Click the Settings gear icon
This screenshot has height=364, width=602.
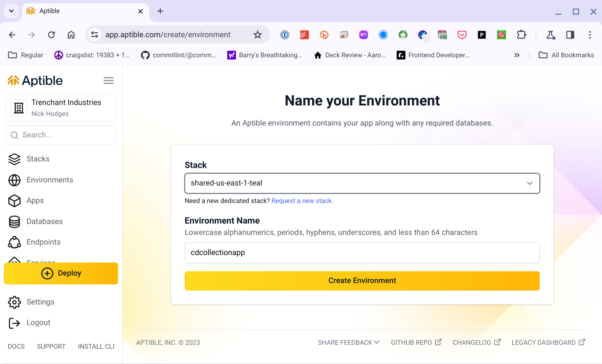14,302
